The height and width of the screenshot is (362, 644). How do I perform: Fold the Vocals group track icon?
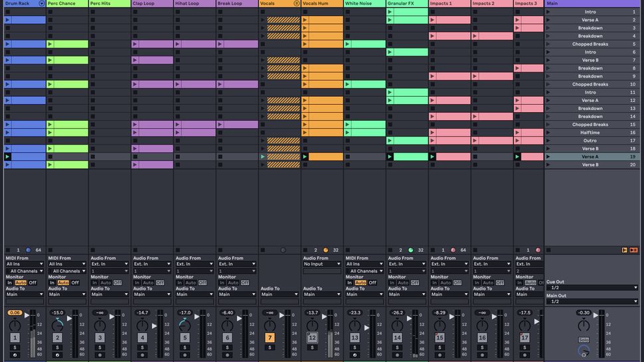[x=297, y=3]
